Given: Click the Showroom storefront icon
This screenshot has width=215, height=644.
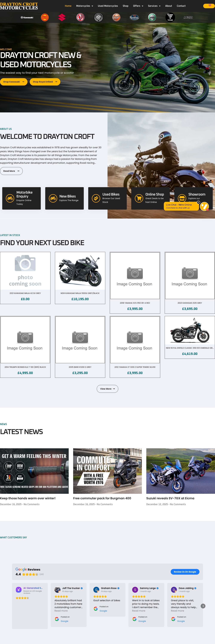Looking at the screenshot, I should click(182, 198).
